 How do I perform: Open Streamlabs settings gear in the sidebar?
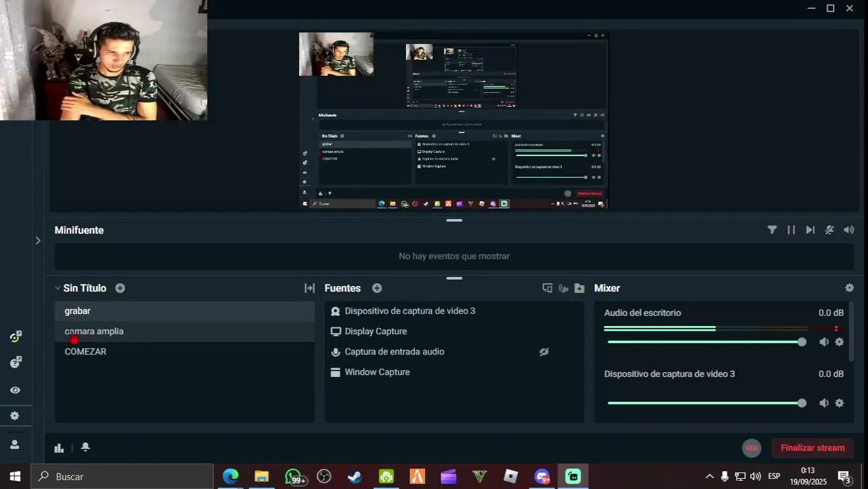(x=15, y=416)
